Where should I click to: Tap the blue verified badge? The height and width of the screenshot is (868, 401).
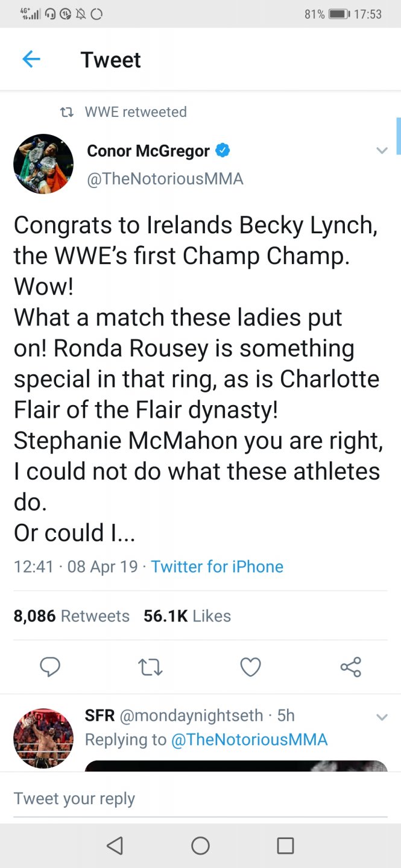point(223,151)
